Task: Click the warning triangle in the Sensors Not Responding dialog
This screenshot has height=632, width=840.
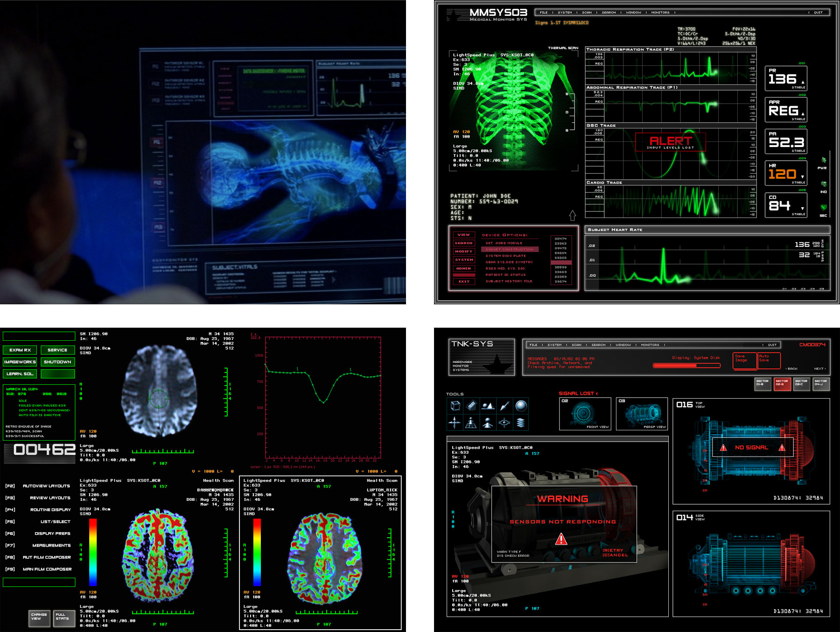Action: (x=561, y=539)
